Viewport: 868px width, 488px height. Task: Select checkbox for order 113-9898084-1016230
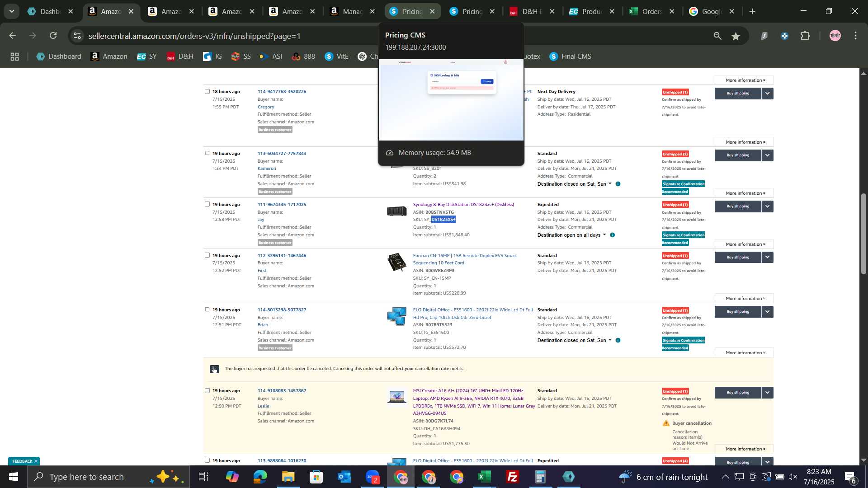207,460
